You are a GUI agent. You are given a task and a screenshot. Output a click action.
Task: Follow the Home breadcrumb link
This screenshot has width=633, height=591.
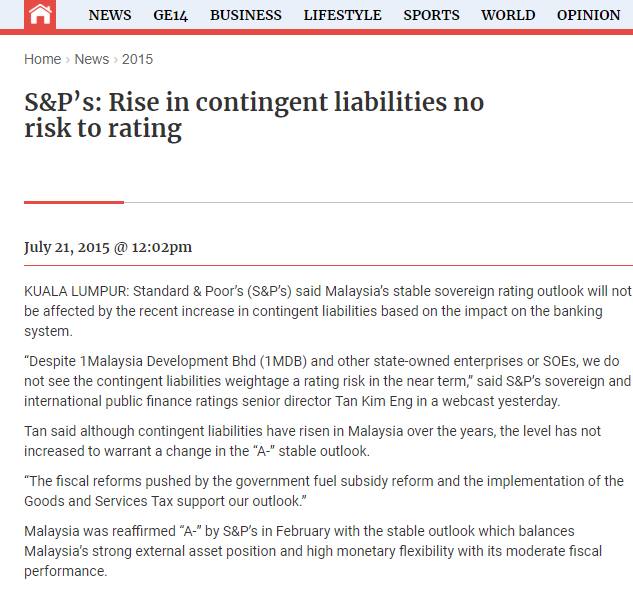(x=42, y=59)
